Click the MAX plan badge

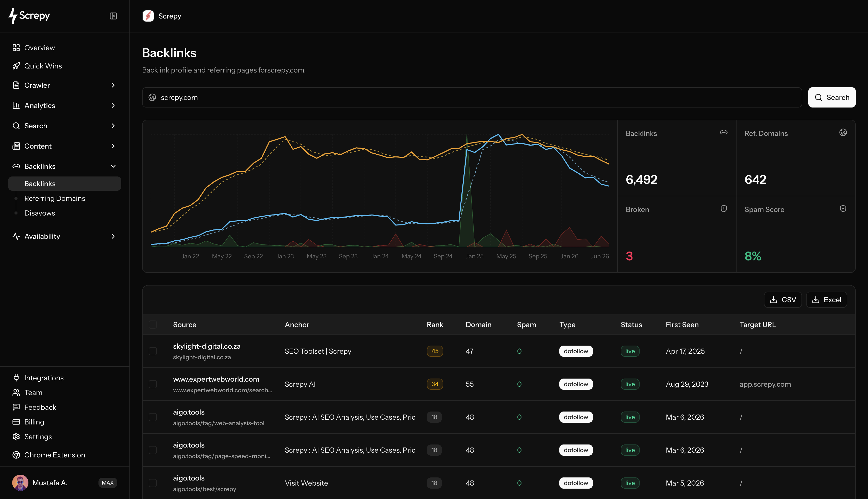tap(108, 483)
